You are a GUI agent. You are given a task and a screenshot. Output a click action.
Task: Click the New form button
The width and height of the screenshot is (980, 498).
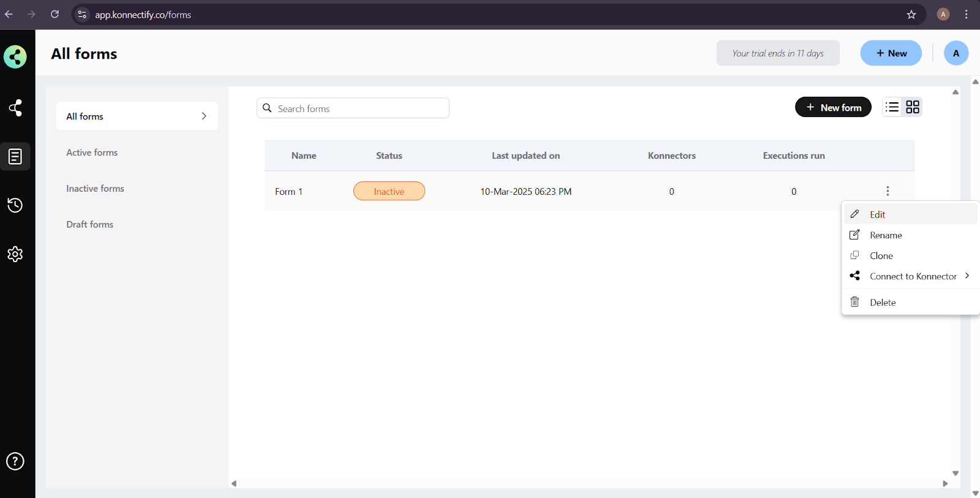pos(833,107)
